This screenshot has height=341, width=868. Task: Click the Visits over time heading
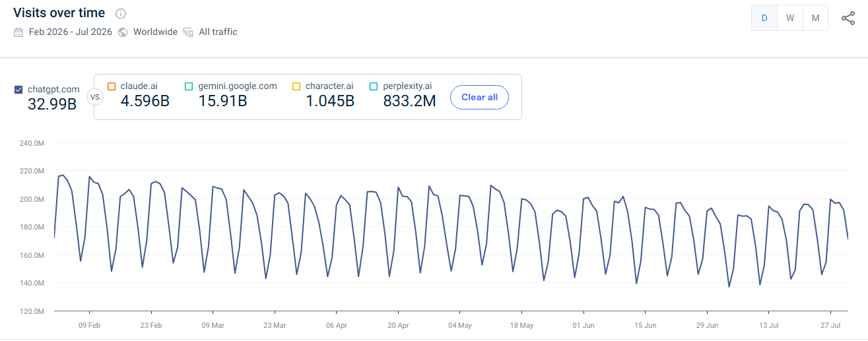(x=59, y=13)
